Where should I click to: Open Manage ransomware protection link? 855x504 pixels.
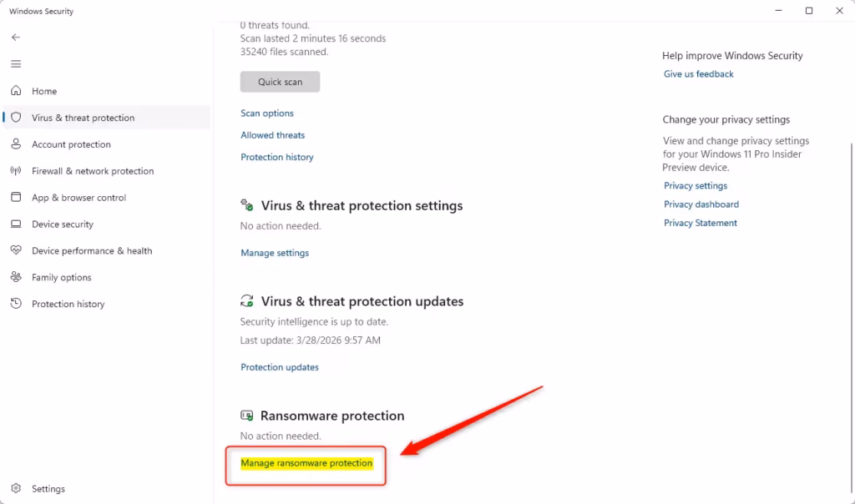pos(306,463)
